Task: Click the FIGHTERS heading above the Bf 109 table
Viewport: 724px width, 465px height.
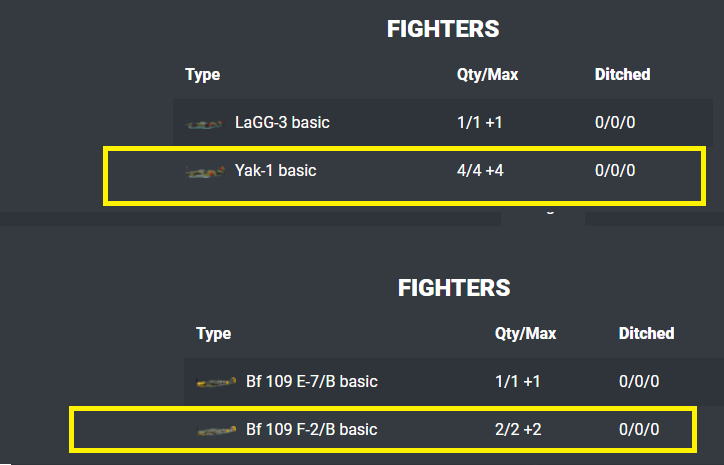Action: point(454,289)
